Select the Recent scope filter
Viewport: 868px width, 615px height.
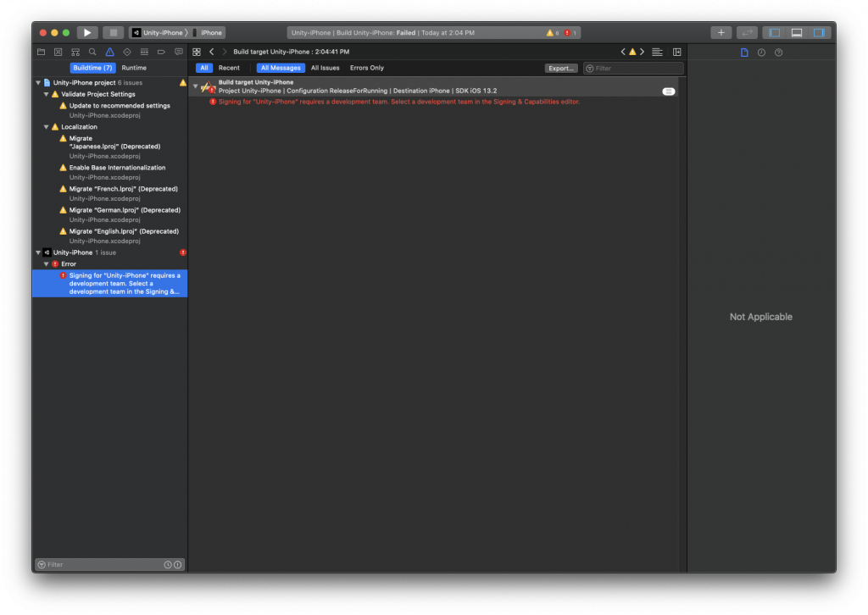pyautogui.click(x=229, y=68)
